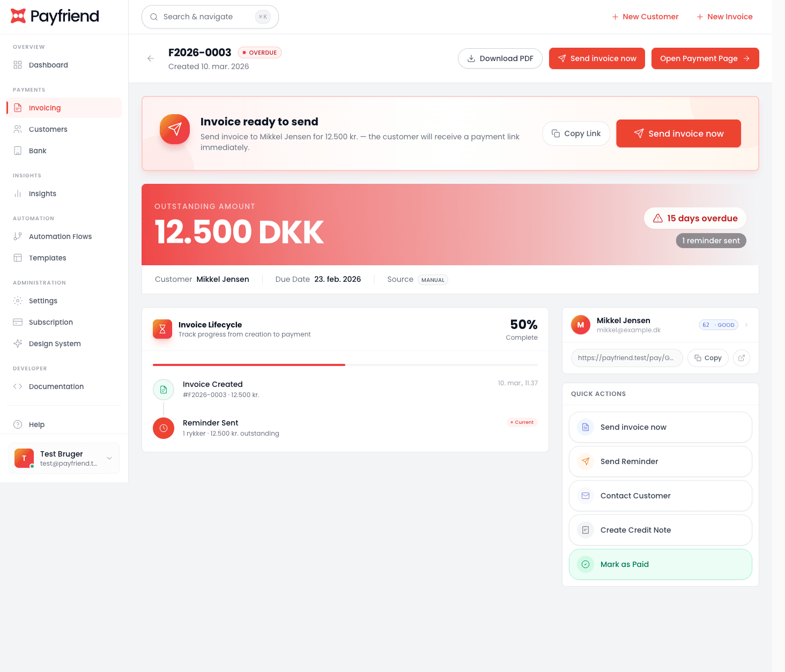Click Mark as Paid quick action
The height and width of the screenshot is (672, 785).
click(x=661, y=564)
